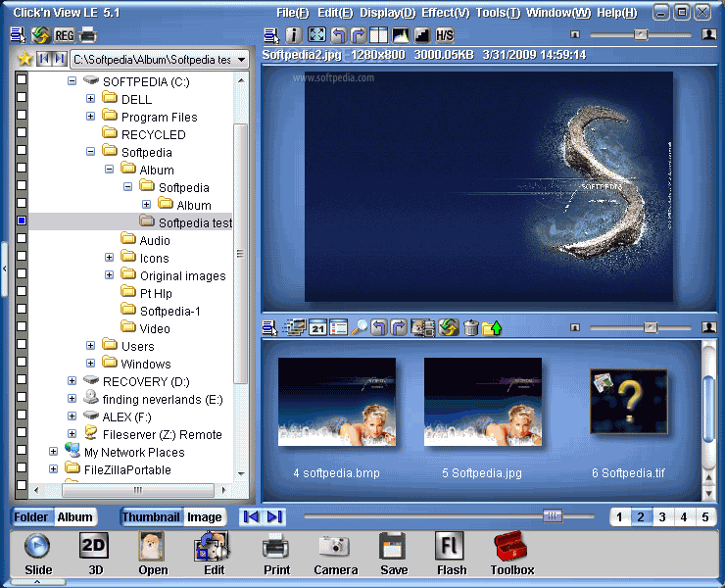Click the Print button in bottom bar
The width and height of the screenshot is (725, 588).
276,555
